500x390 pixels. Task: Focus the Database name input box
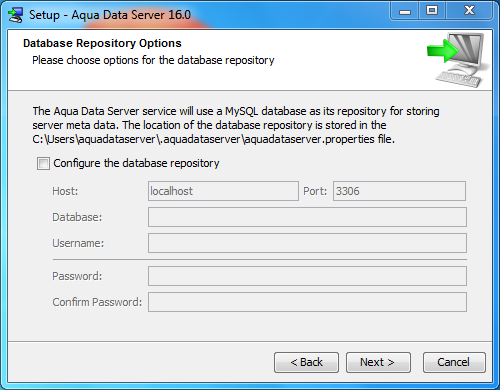[307, 217]
